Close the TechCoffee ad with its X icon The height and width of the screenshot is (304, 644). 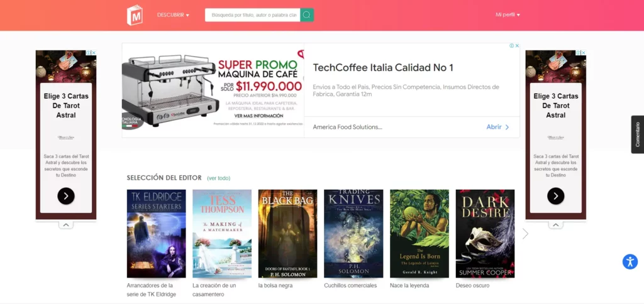coord(517,46)
